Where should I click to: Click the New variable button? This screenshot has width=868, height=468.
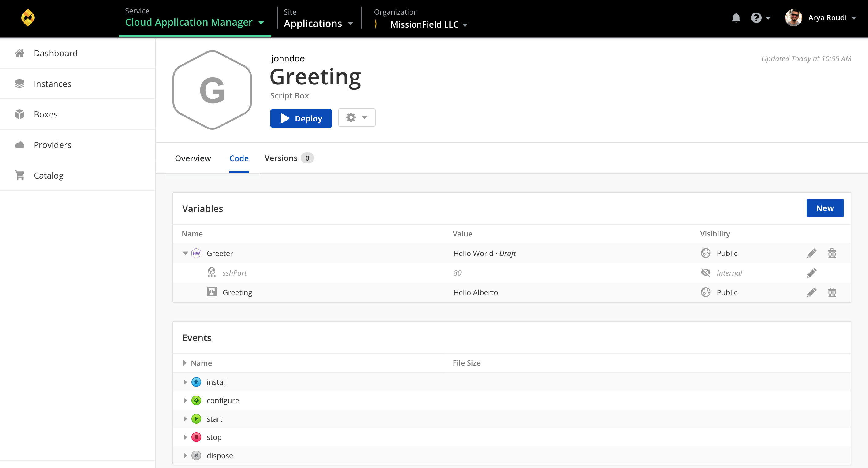click(825, 208)
